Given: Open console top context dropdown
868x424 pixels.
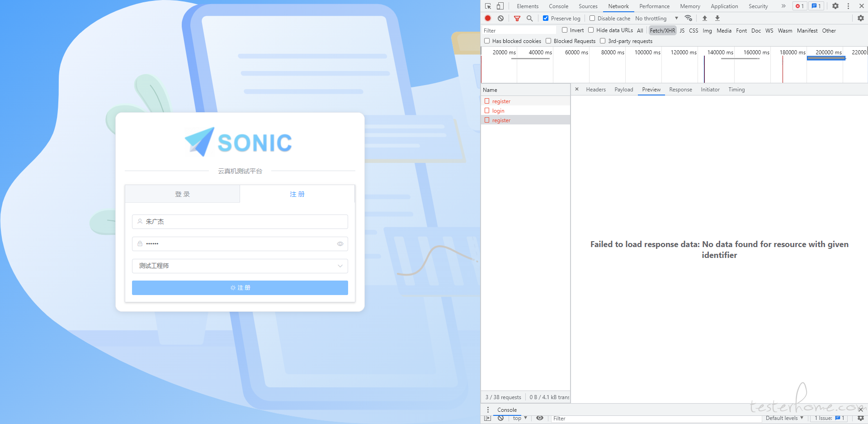Looking at the screenshot, I should pyautogui.click(x=520, y=418).
